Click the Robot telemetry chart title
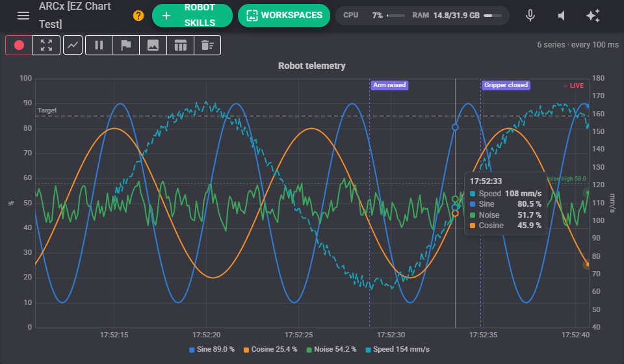This screenshot has width=624, height=364. 311,66
